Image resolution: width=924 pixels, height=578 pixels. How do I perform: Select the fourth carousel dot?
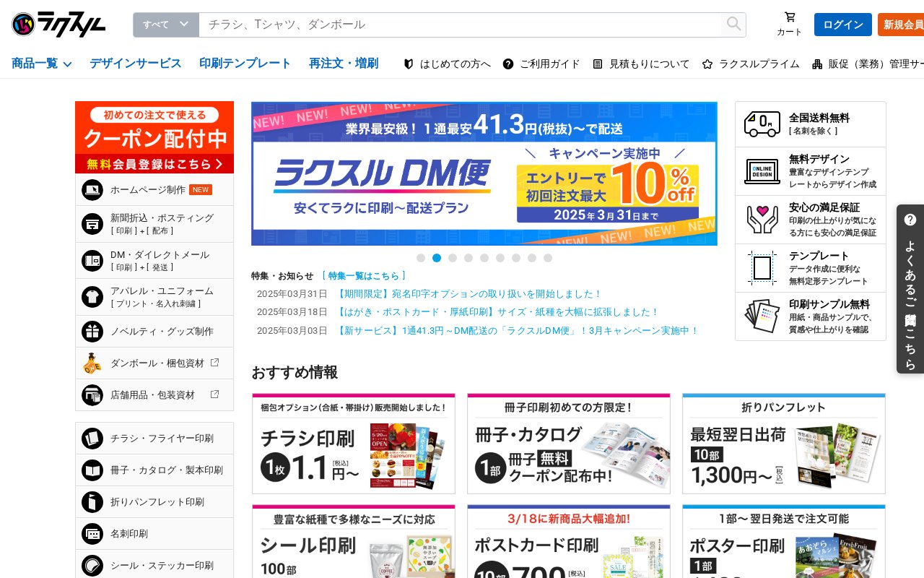pos(468,258)
